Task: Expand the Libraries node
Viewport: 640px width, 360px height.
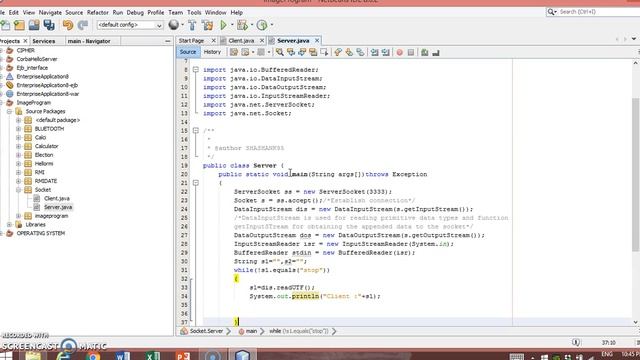Action: (x=9, y=224)
